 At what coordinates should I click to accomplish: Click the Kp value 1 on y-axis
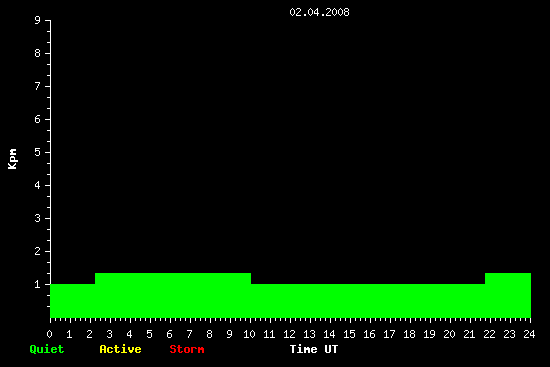(38, 284)
